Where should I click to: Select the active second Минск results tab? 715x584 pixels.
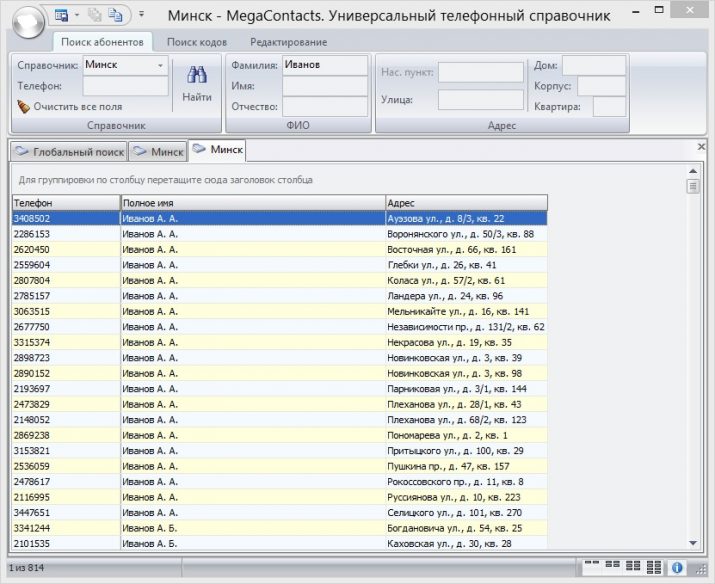point(217,150)
